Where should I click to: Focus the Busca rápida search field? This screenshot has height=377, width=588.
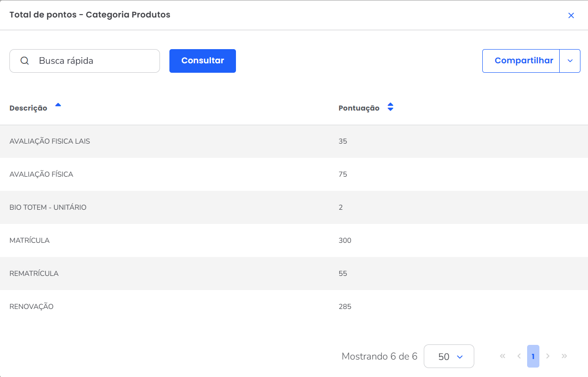click(94, 61)
